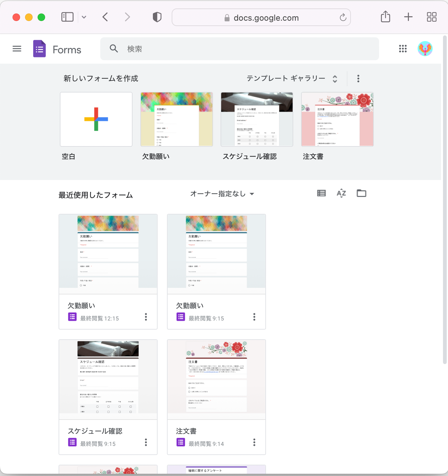
Task: Click the privacy shield icon
Action: click(157, 17)
